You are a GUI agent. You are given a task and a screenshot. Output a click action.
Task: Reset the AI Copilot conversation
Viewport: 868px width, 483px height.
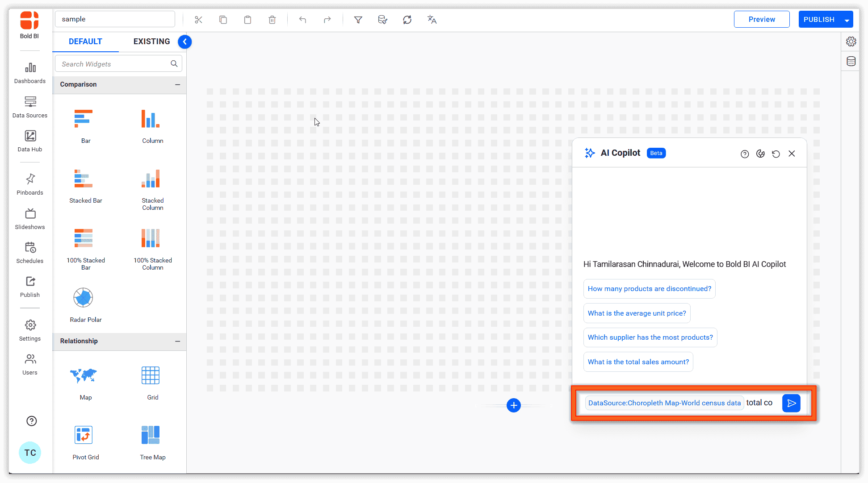[776, 154]
